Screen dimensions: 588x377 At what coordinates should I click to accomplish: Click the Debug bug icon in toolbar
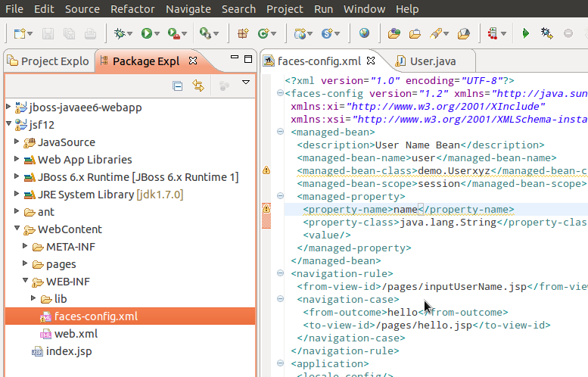point(120,33)
